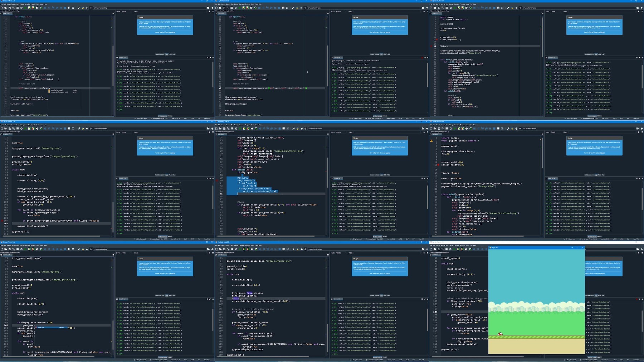Open Help Source Console dropdown in center window
The width and height of the screenshot is (644, 362).
pyautogui.click(x=341, y=132)
